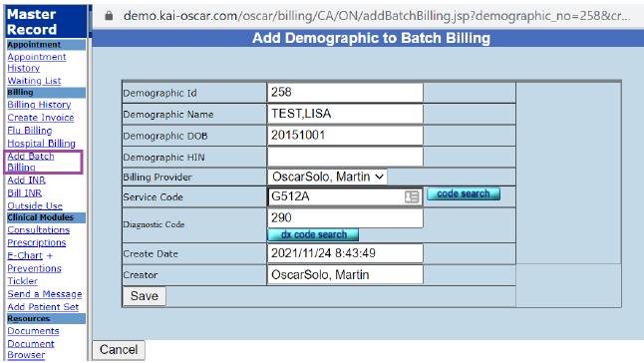
Task: Cancel the batch billing form
Action: 119,350
